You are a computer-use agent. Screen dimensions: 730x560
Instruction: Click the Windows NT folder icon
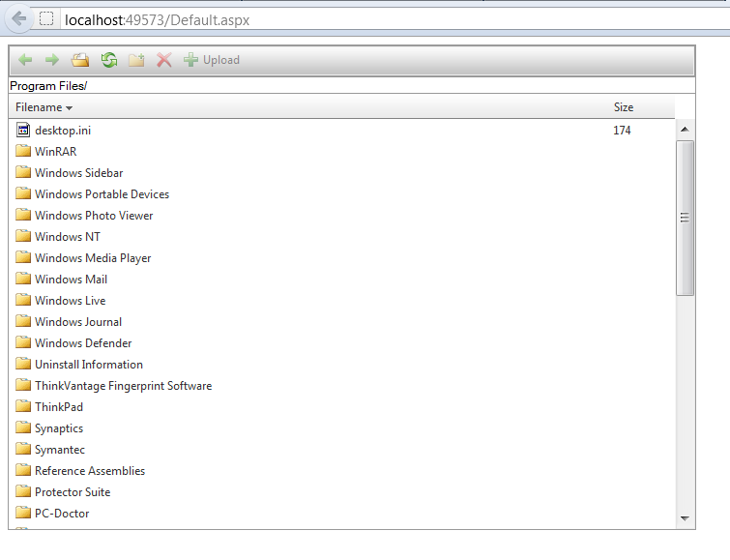pyautogui.click(x=23, y=236)
